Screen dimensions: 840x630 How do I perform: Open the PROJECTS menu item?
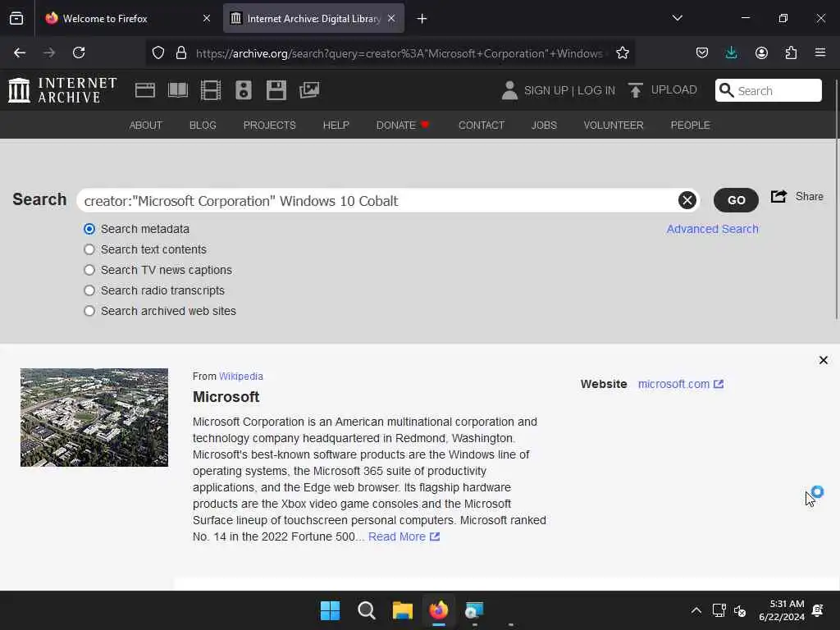(x=269, y=126)
